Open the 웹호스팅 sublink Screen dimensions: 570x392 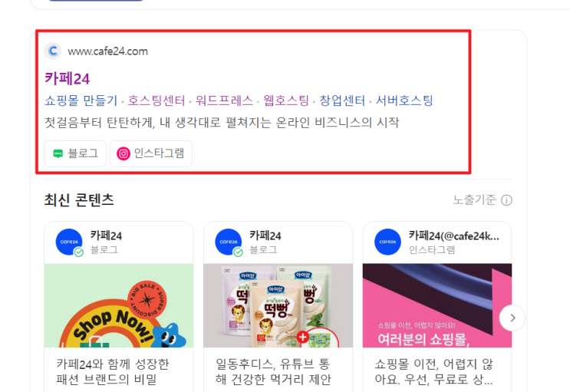(x=286, y=100)
